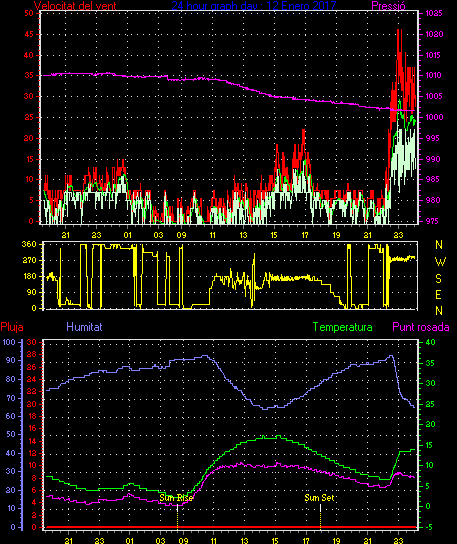
Task: Click the blue "24 hour graph day : 12 Enero 2017" heading
Action: coord(254,5)
